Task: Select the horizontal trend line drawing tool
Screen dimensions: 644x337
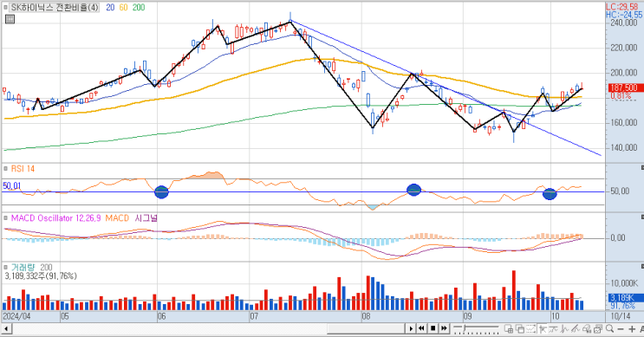Action: (x=553, y=328)
